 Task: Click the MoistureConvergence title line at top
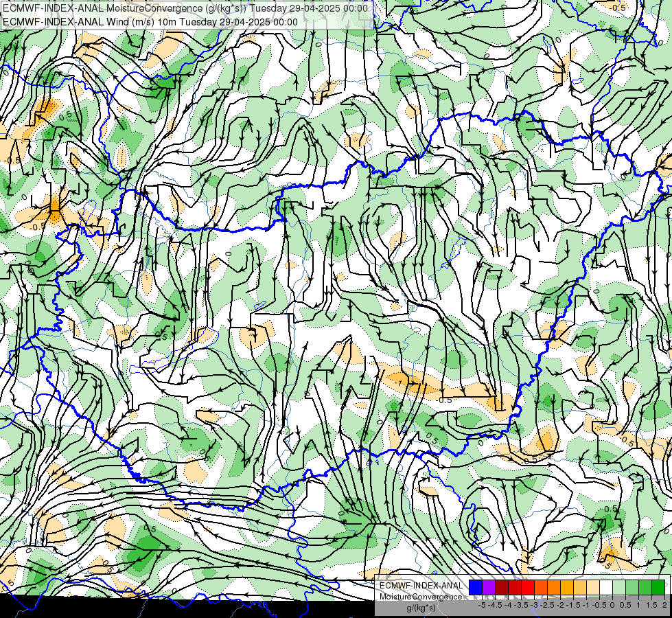[185, 8]
